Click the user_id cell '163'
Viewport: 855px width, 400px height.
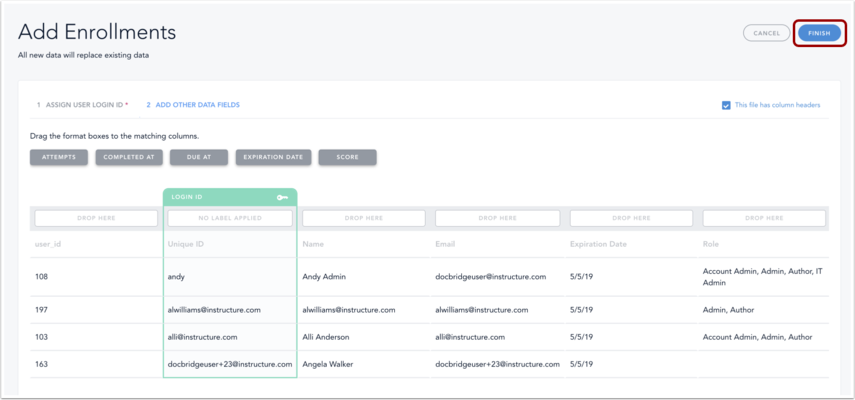41,364
